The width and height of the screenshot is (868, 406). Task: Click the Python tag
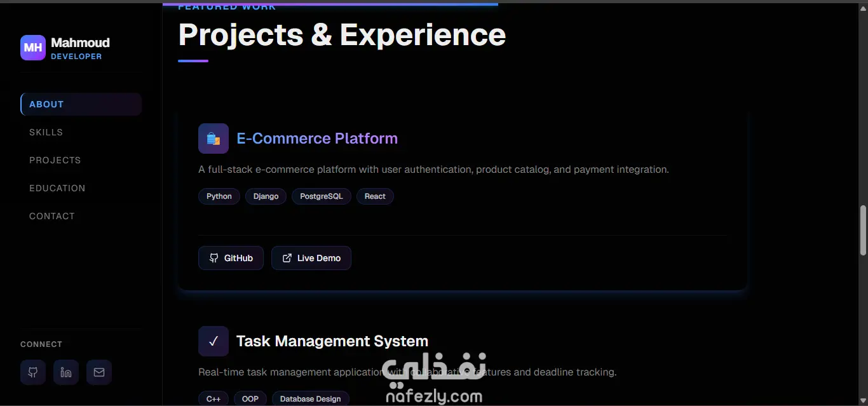coord(219,196)
